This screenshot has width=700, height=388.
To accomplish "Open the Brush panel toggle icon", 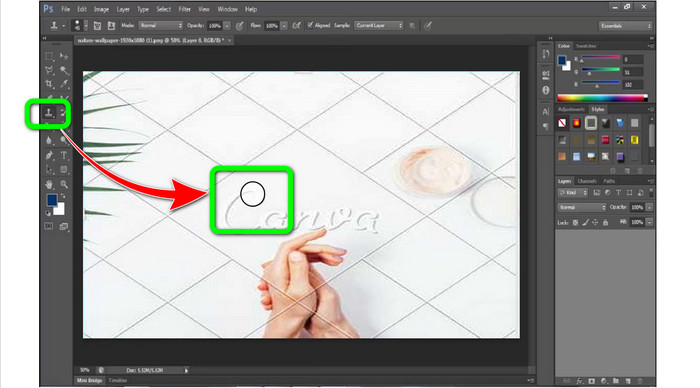I will click(x=97, y=26).
